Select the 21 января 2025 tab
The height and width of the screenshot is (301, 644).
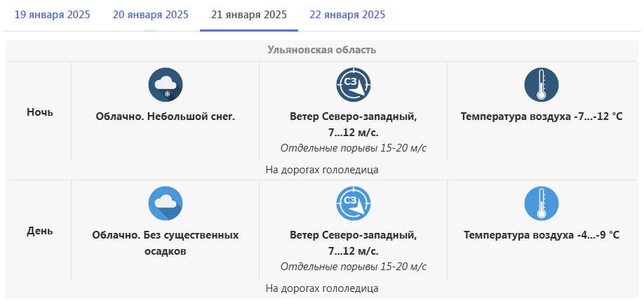coord(249,15)
